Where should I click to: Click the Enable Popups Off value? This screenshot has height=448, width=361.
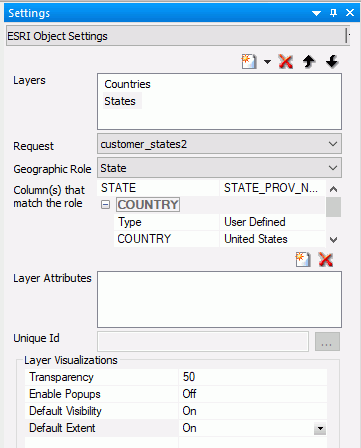[x=253, y=394]
